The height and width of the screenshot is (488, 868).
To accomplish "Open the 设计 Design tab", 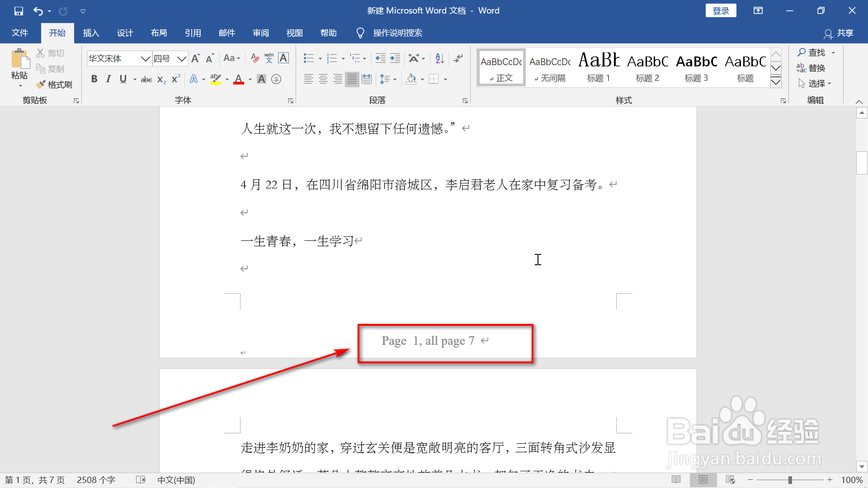I will (x=125, y=33).
